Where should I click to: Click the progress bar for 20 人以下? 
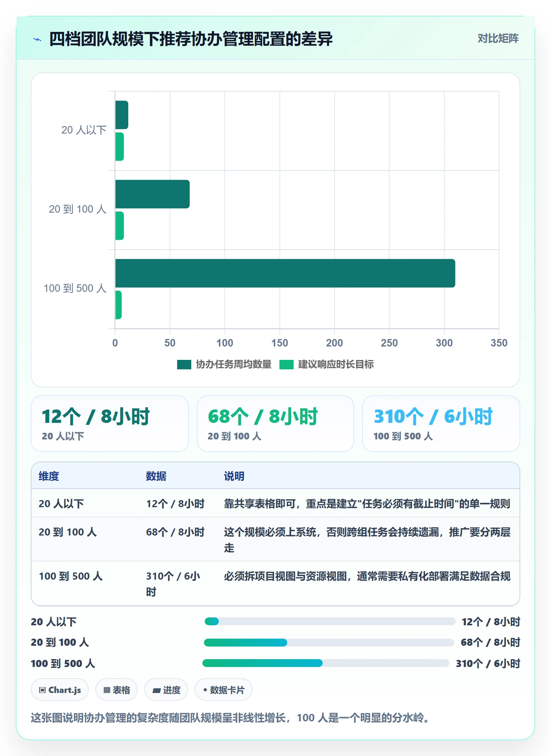click(330, 621)
